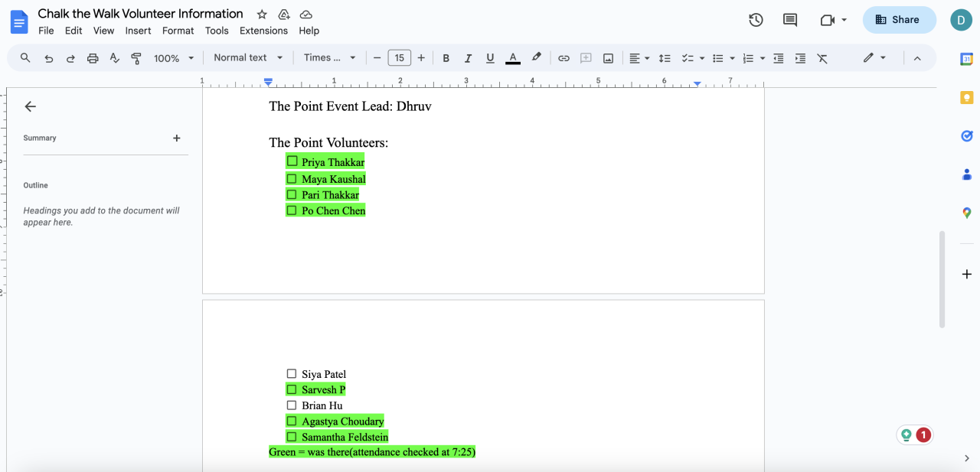Viewport: 980px width, 472px height.
Task: Open Google Keep side panel
Action: 966,97
